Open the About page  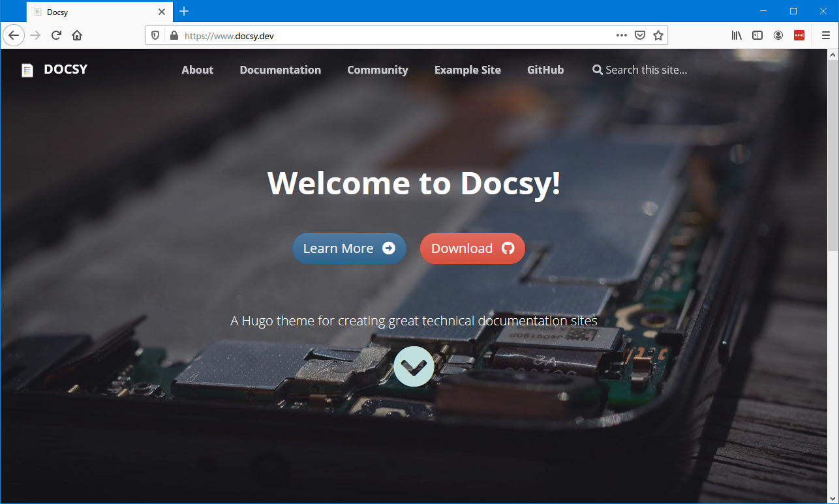click(x=198, y=70)
